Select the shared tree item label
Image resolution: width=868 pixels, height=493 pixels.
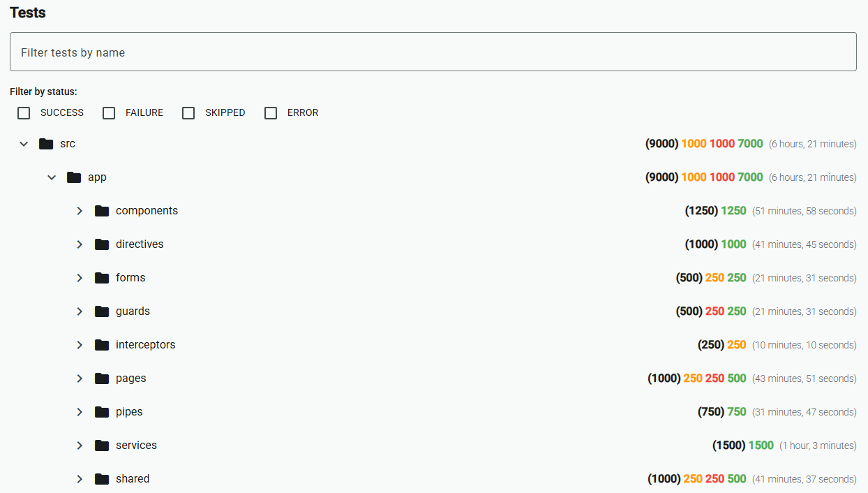coord(133,479)
